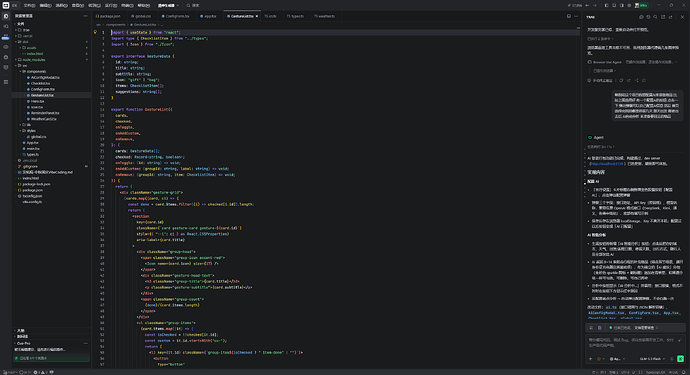Screen dimensions: 690x375
Task: Click the optimize-prompt icon in chat input corner
Action: point(680,340)
